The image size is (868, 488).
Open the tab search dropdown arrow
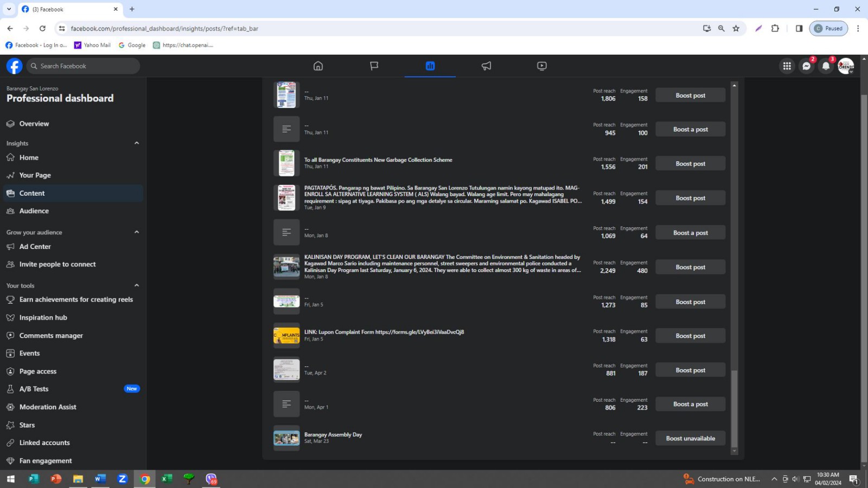pos(9,9)
